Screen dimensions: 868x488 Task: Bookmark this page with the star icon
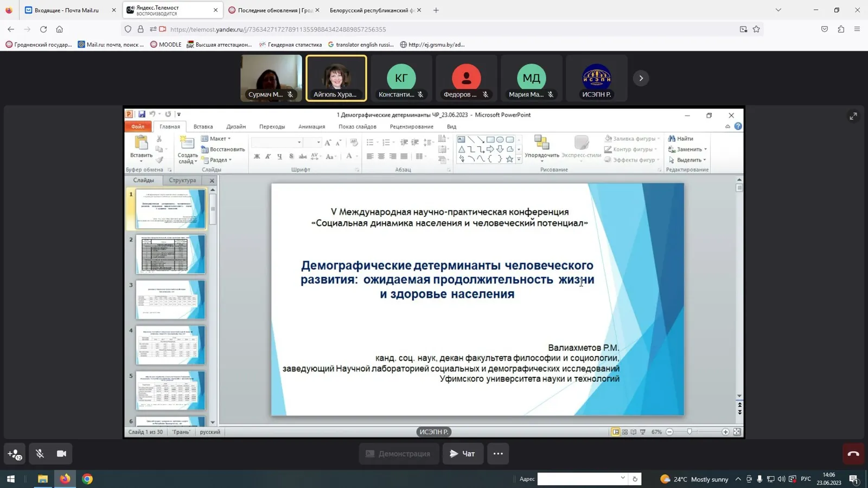click(x=756, y=29)
